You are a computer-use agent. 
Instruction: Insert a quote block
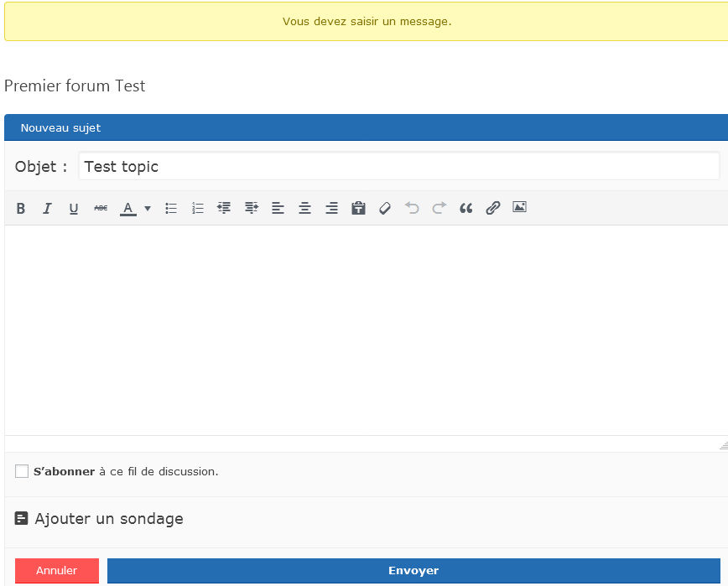466,208
